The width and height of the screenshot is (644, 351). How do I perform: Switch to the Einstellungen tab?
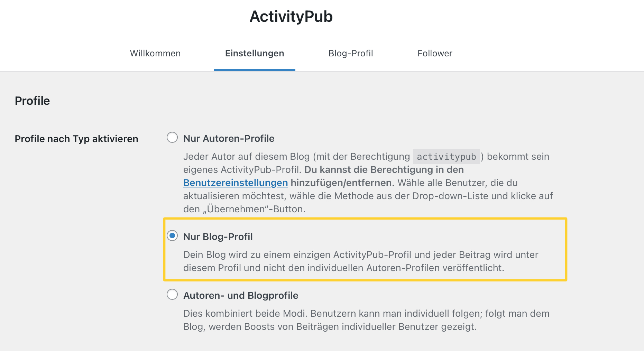point(255,53)
